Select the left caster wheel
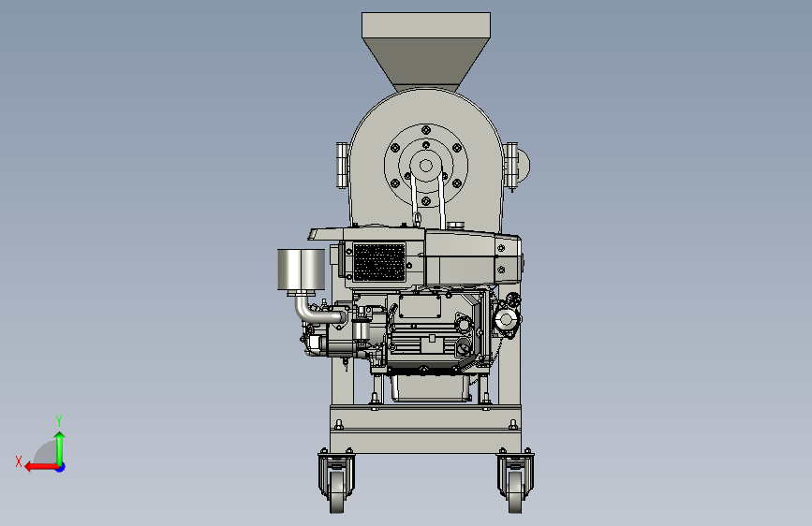This screenshot has width=812, height=526. click(x=336, y=491)
